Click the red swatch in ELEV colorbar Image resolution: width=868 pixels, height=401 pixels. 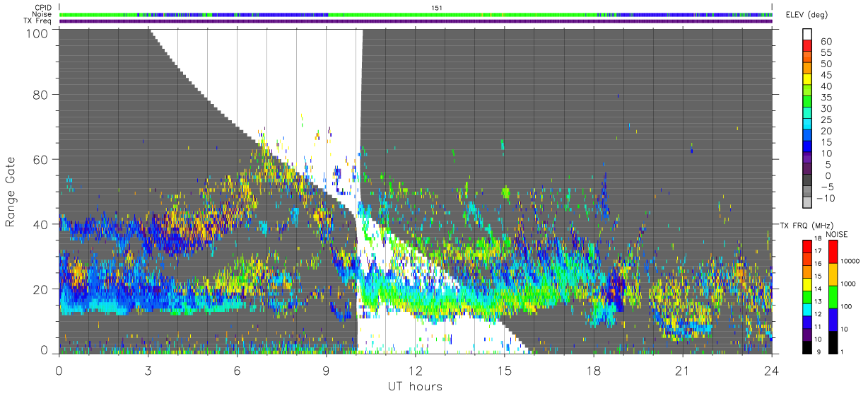pos(807,45)
